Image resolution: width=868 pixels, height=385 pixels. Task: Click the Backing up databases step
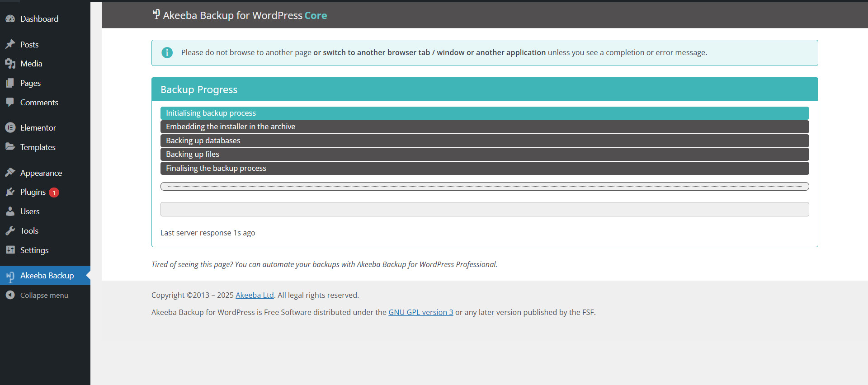(485, 141)
